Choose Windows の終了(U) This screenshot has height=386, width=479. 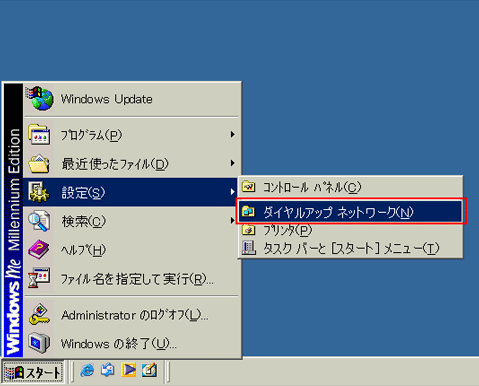[x=132, y=344]
